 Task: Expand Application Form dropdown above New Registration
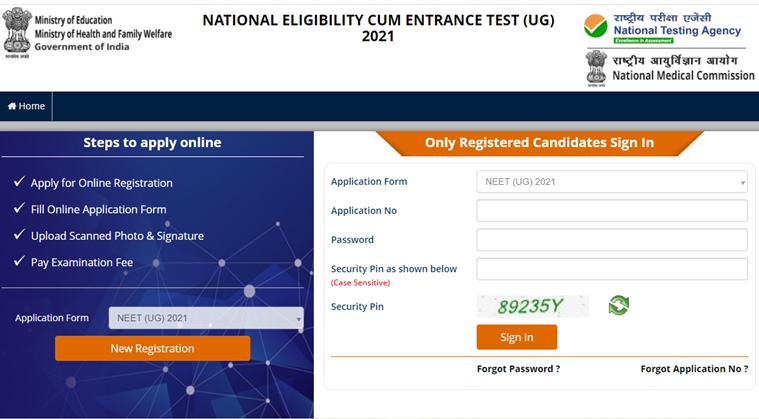pyautogui.click(x=205, y=318)
